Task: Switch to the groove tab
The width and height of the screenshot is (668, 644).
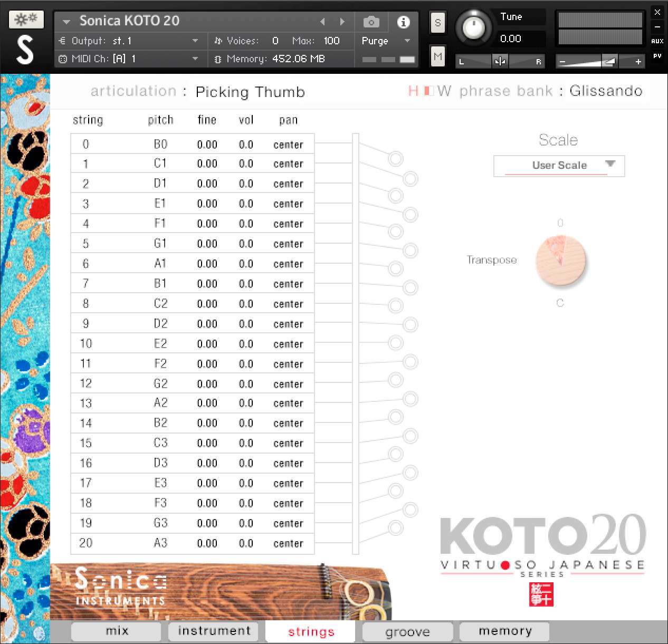Action: coord(407,631)
